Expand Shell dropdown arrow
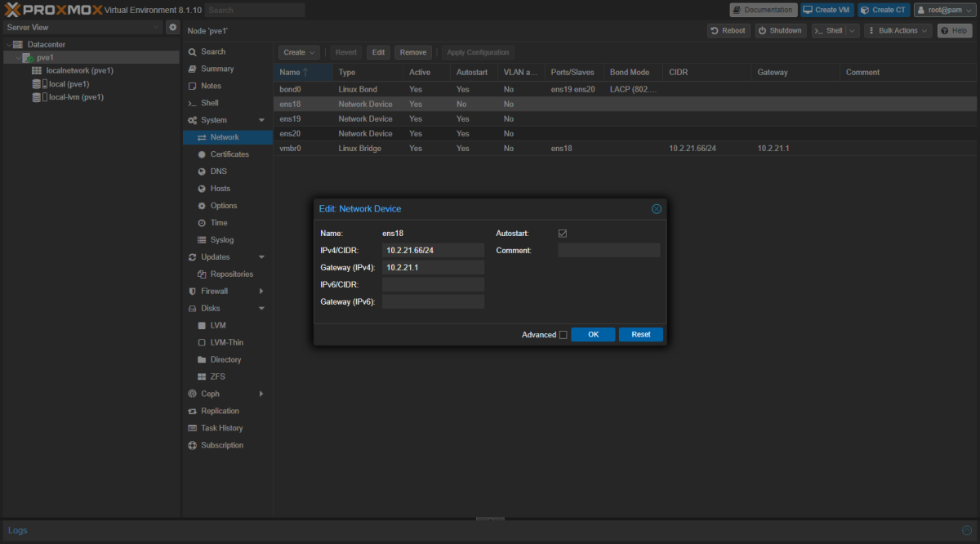The image size is (980, 544). tap(853, 30)
